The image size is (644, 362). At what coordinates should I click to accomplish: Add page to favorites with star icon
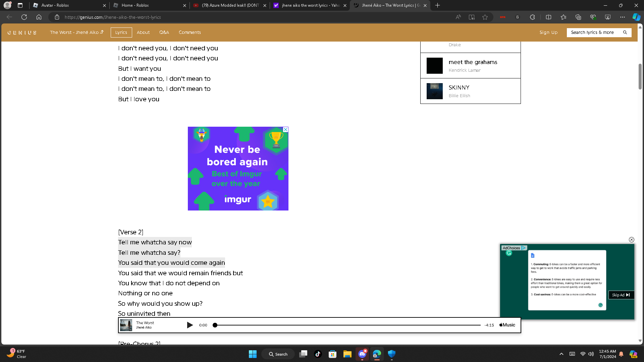(x=485, y=17)
